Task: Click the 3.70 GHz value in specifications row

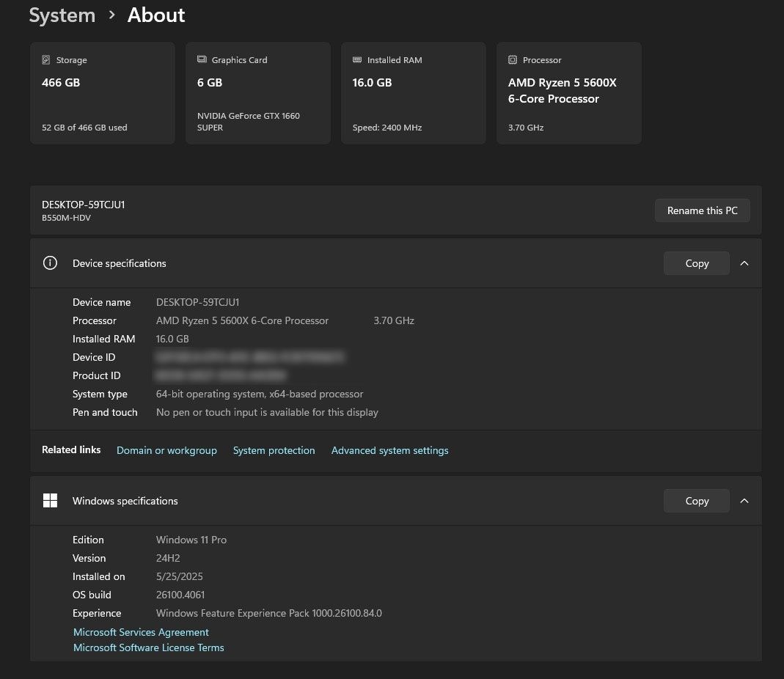Action: (x=394, y=320)
